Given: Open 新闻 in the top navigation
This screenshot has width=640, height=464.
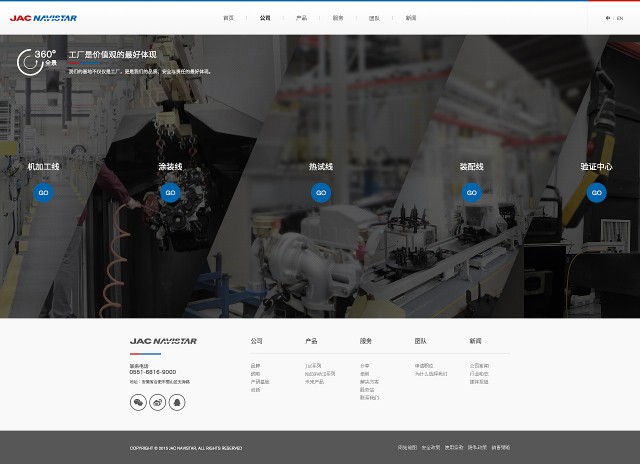Looking at the screenshot, I should pos(411,18).
